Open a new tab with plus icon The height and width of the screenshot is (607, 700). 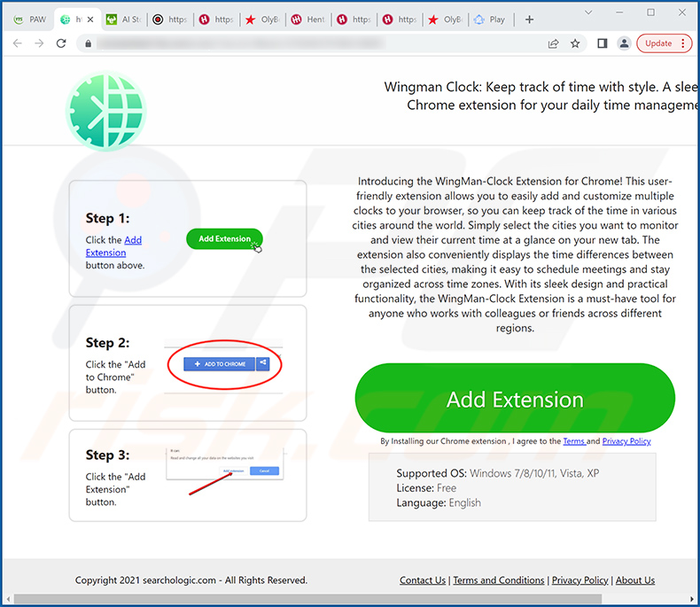tap(529, 19)
